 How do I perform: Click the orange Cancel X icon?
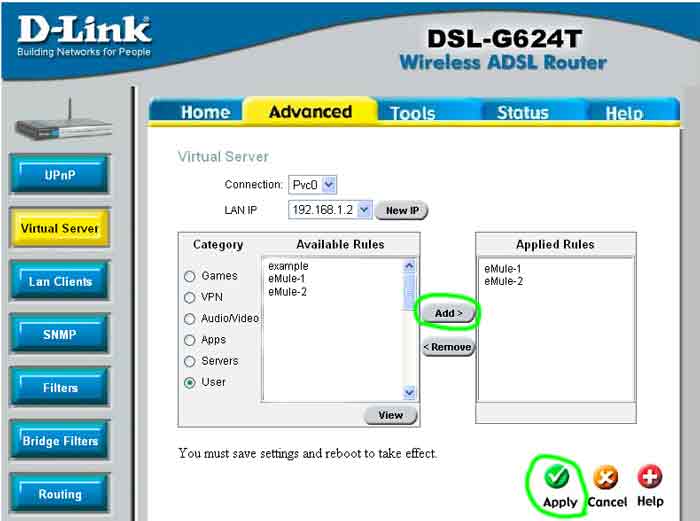[605, 477]
